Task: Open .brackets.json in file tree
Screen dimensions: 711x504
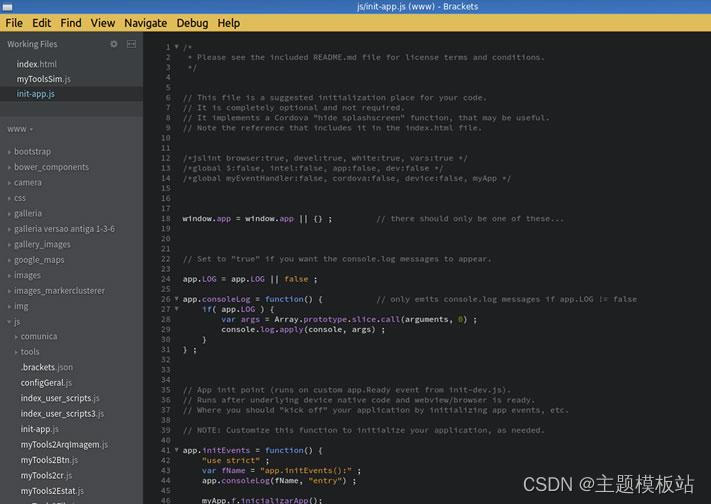Action: click(47, 367)
